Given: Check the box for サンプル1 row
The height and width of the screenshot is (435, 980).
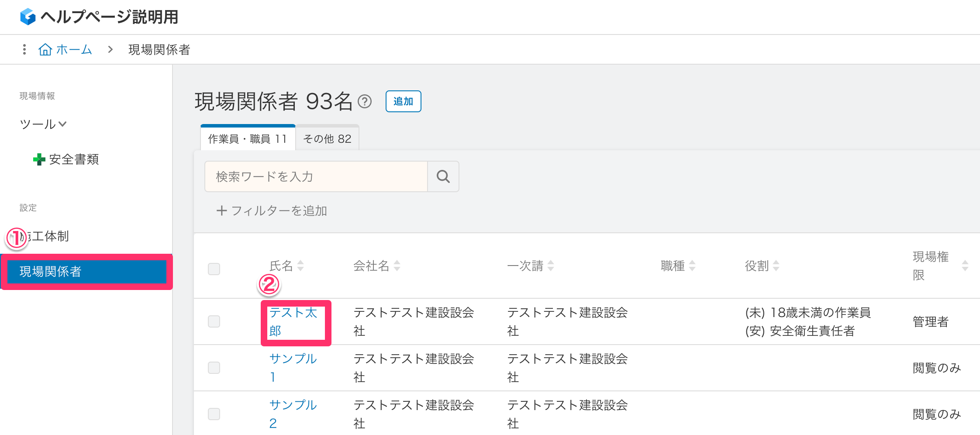Looking at the screenshot, I should [x=214, y=368].
